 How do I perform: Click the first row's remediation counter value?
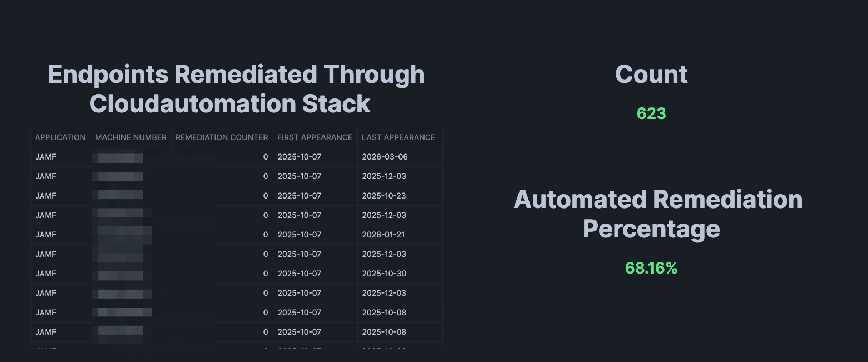click(x=266, y=157)
